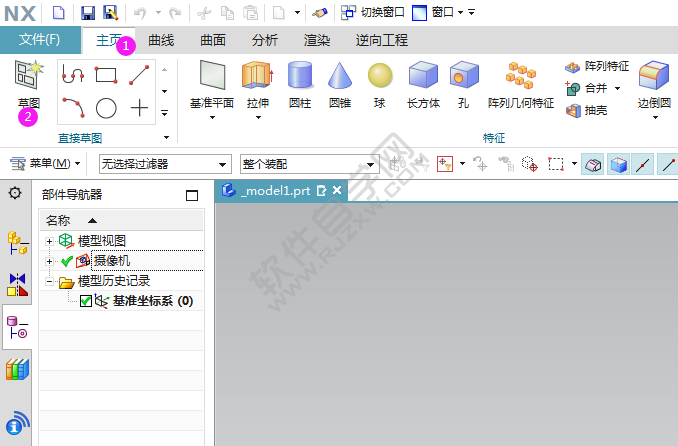Expand the Datum Plane dropdown arrow

[212, 118]
